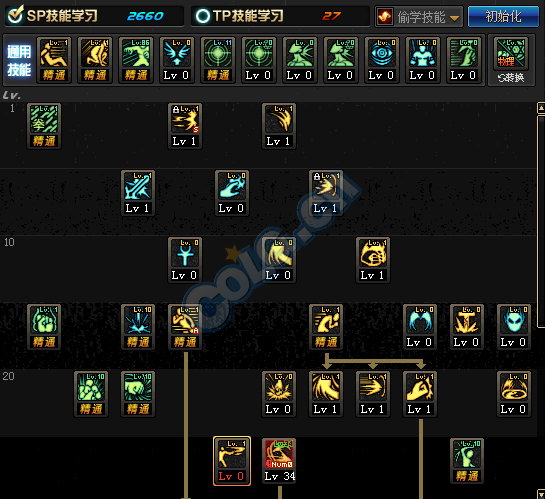Click the blue demon face skill at Lv 0
545x499 pixels.
click(x=514, y=327)
